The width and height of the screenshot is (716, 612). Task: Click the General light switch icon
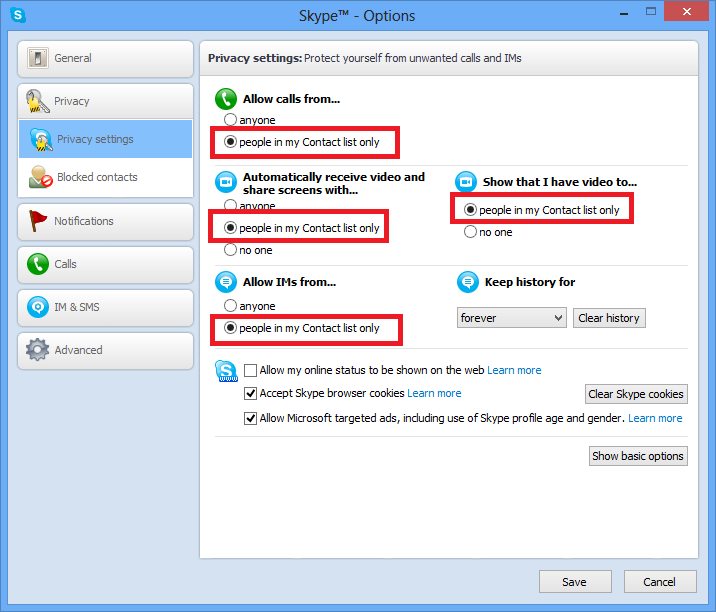(x=37, y=58)
